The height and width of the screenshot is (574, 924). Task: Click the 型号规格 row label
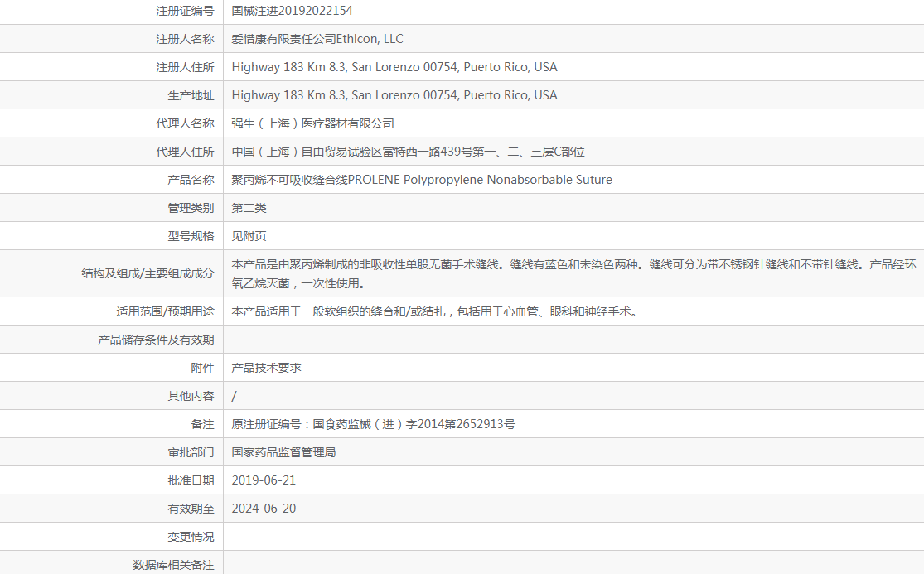pos(191,237)
